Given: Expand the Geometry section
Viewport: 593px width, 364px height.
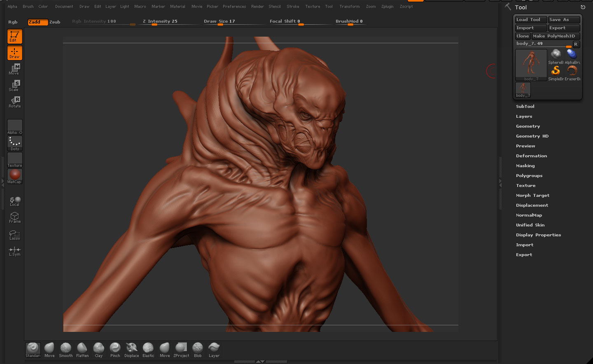Looking at the screenshot, I should (528, 126).
